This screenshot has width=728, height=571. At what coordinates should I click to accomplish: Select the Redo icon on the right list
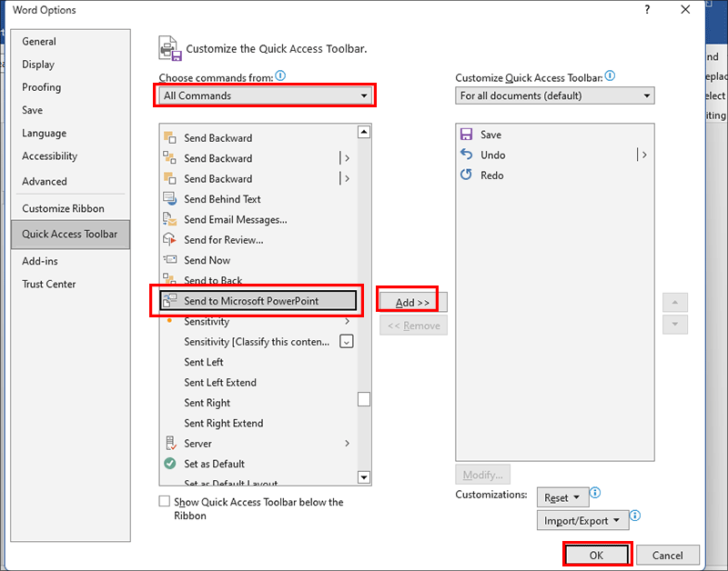tap(467, 175)
